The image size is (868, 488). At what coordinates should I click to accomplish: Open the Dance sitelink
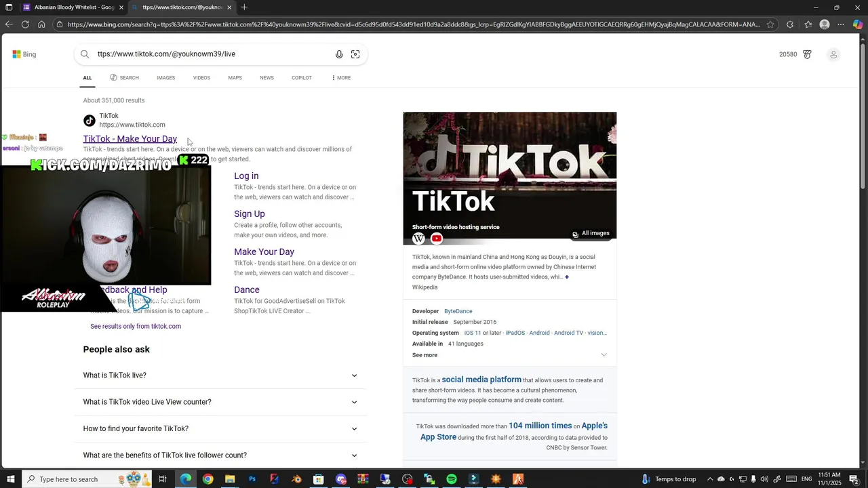(247, 289)
